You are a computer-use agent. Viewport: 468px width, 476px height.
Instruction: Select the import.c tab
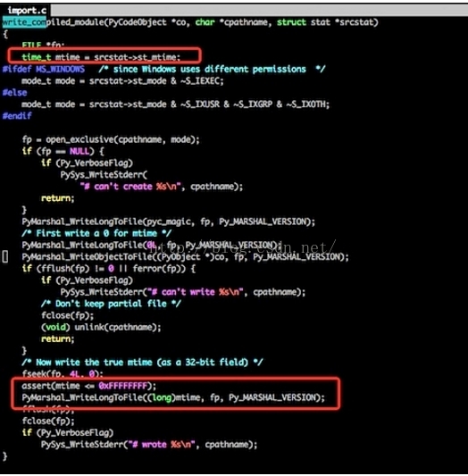pos(27,11)
